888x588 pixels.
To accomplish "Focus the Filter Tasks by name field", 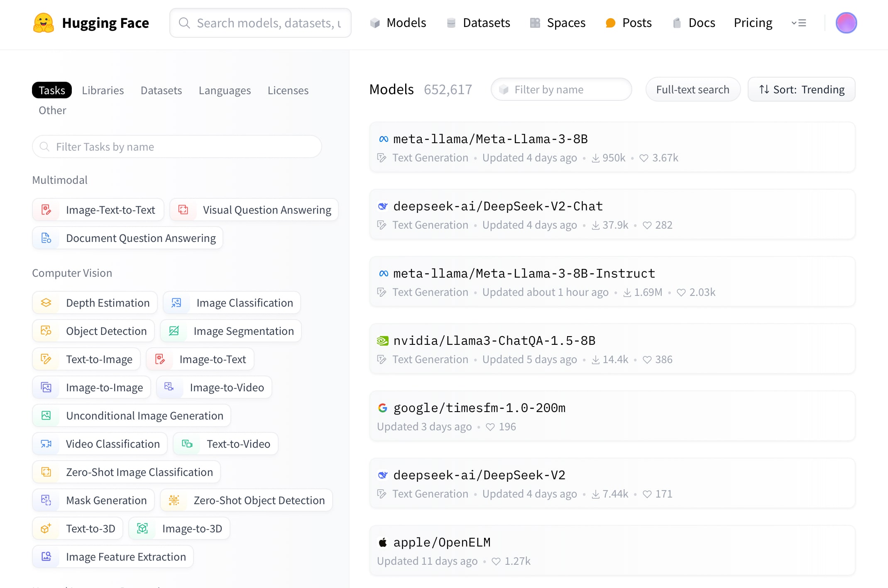I will coord(177,146).
